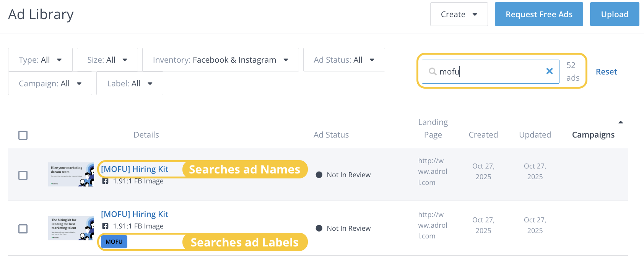
Task: Click the Reset filters link
Action: pyautogui.click(x=606, y=72)
